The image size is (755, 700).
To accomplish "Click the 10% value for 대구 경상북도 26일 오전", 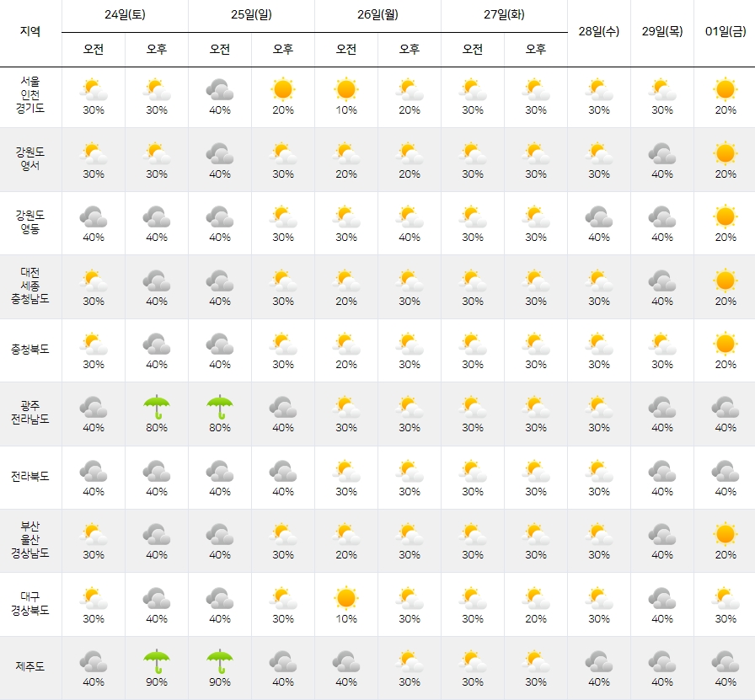I will (346, 619).
